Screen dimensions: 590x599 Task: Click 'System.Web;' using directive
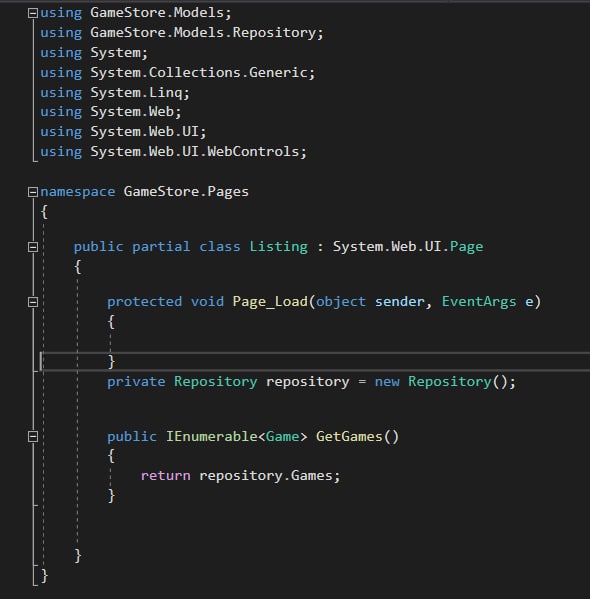136,112
